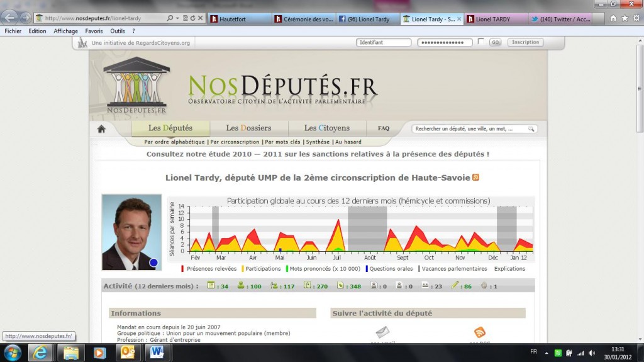This screenshot has width=644, height=362.
Task: Click the Au hasard link
Action: [x=348, y=142]
